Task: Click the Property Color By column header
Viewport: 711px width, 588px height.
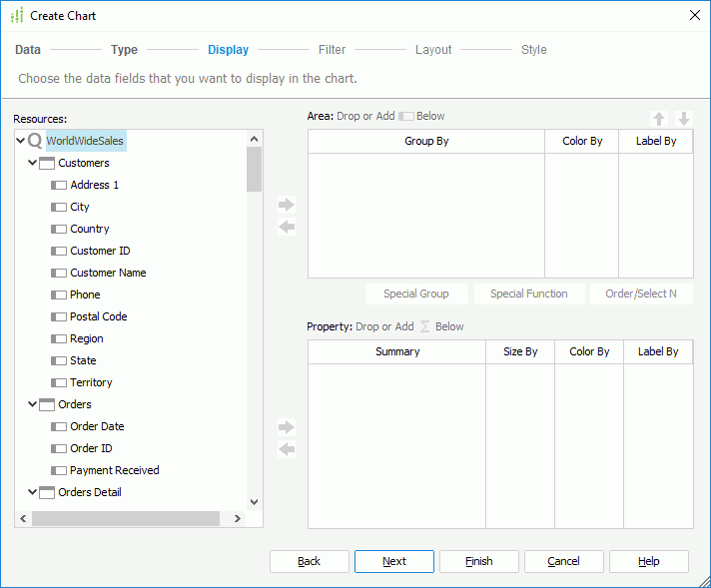Action: [x=589, y=351]
